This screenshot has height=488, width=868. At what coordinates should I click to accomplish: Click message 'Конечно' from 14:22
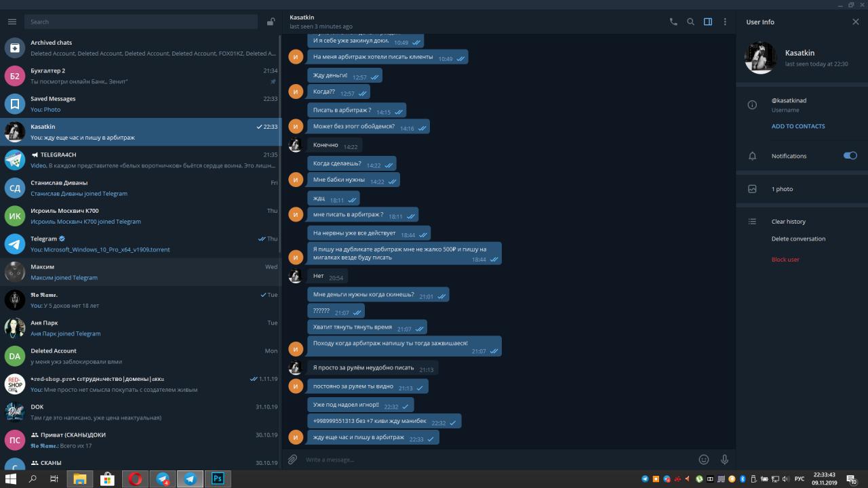pos(334,146)
